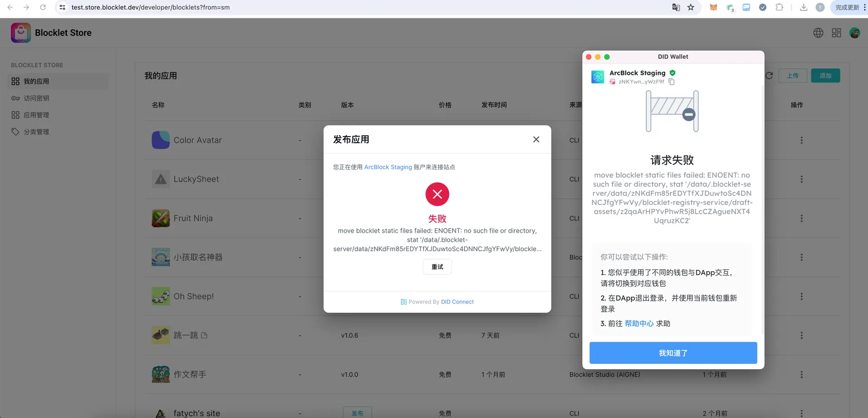This screenshot has width=868, height=418.
Task: Open the browser downloads icon
Action: coord(803,8)
